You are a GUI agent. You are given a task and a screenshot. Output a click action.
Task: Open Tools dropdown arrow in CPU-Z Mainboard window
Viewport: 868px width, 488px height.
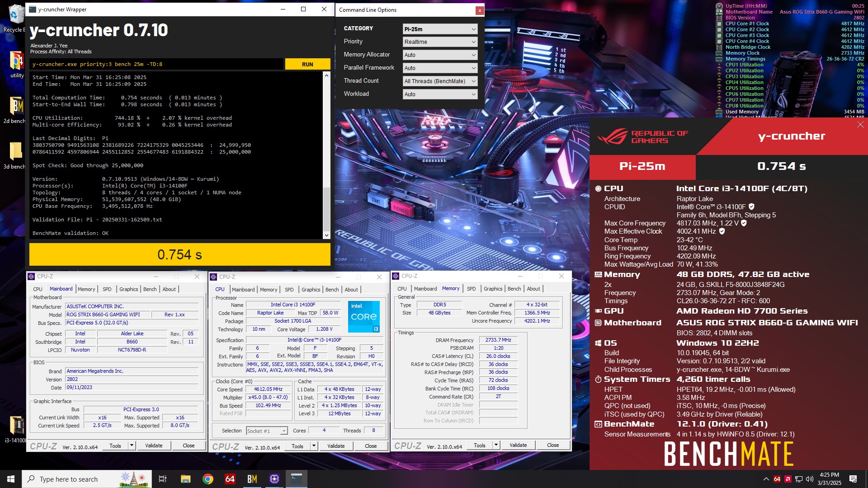pyautogui.click(x=132, y=446)
